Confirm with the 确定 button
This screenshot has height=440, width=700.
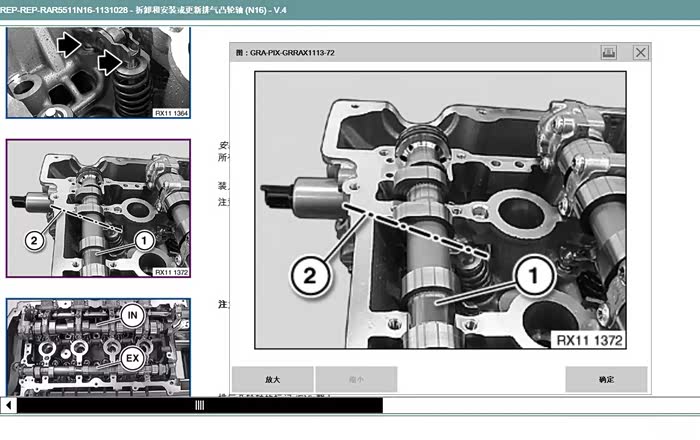[x=606, y=380]
